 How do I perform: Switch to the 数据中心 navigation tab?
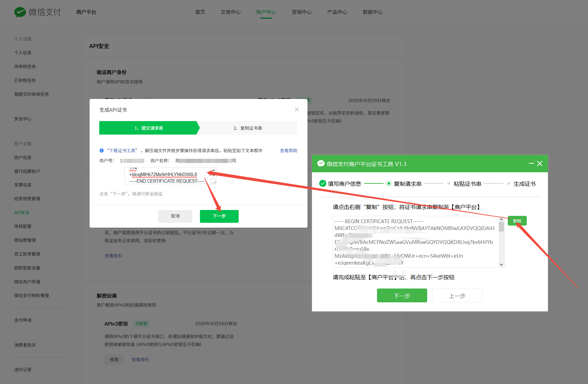[x=373, y=12]
